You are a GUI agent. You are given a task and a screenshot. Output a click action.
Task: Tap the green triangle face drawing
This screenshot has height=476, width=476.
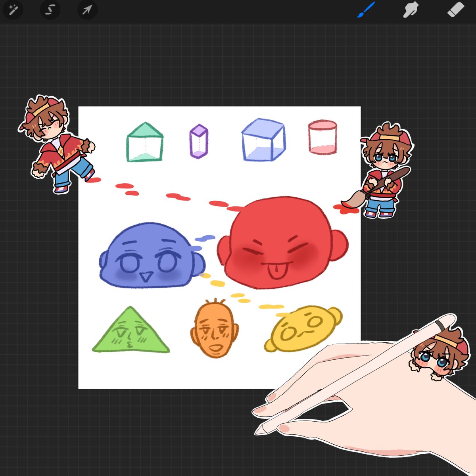coord(131,330)
